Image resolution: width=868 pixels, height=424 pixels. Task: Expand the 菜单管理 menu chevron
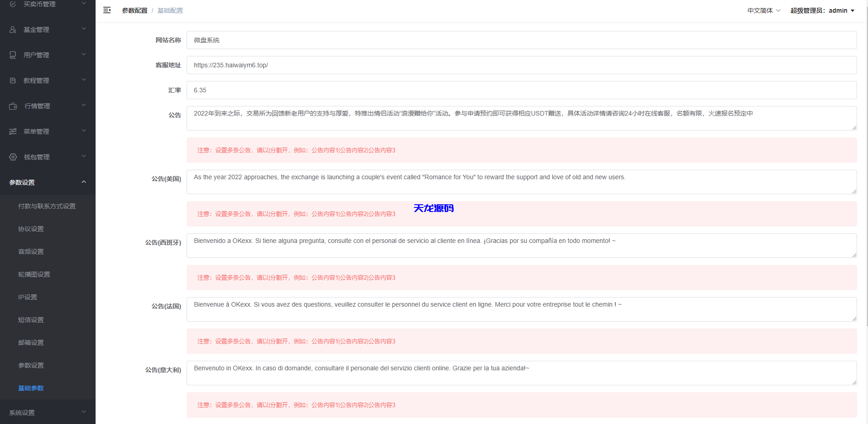click(x=84, y=131)
